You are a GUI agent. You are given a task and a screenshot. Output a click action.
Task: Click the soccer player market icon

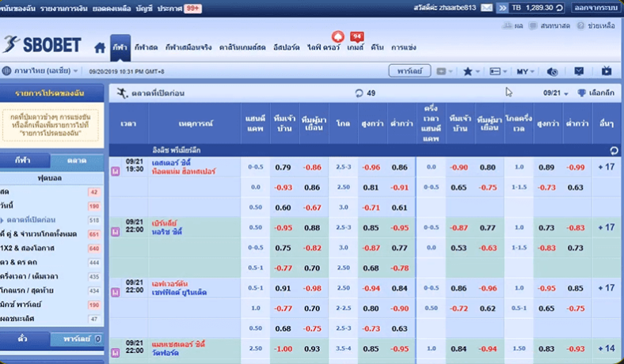[122, 93]
